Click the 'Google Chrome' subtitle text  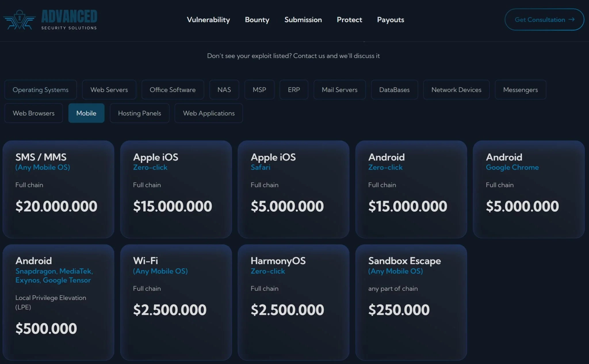512,167
